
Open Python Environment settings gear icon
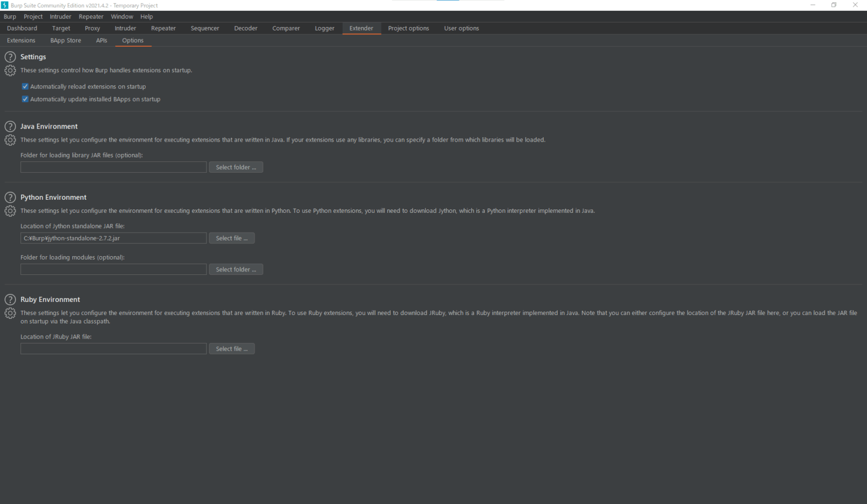pos(10,211)
